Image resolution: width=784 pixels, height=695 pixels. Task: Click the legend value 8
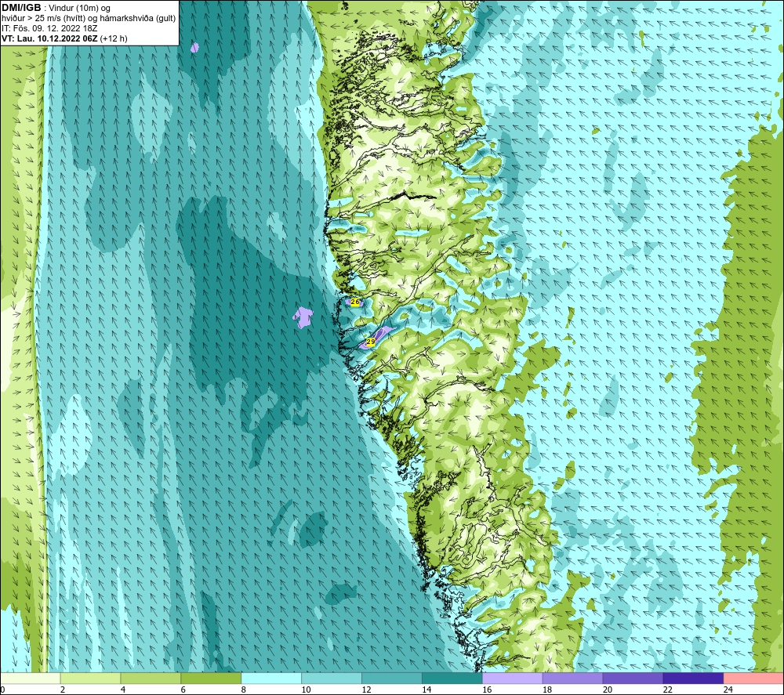pyautogui.click(x=245, y=690)
